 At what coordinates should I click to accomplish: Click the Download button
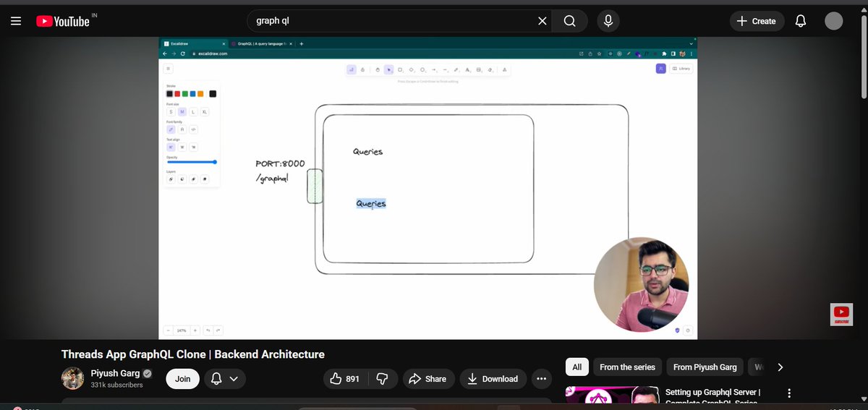coord(493,379)
